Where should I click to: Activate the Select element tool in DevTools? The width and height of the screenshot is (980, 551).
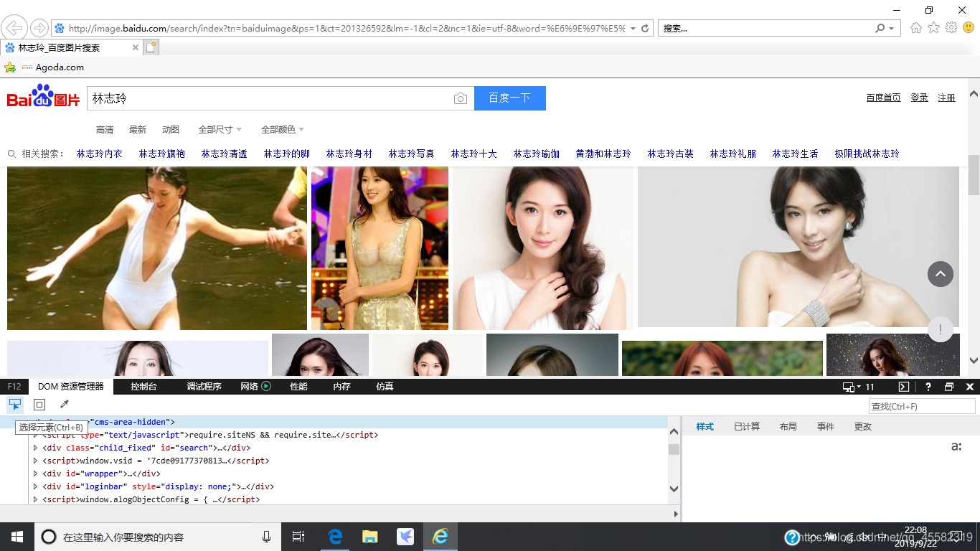point(15,405)
